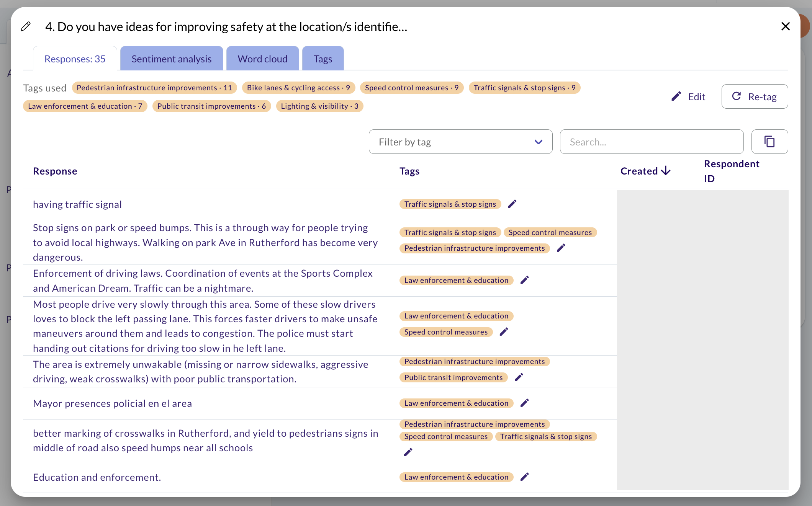812x506 pixels.
Task: Open the Filter by tag dropdown
Action: 460,142
